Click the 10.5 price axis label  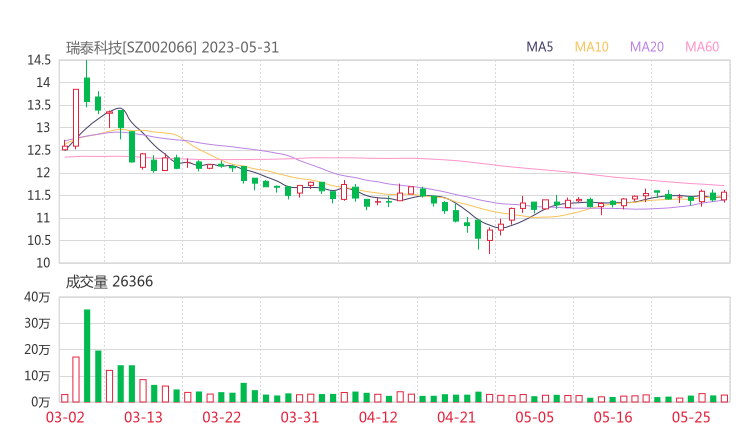click(x=39, y=241)
